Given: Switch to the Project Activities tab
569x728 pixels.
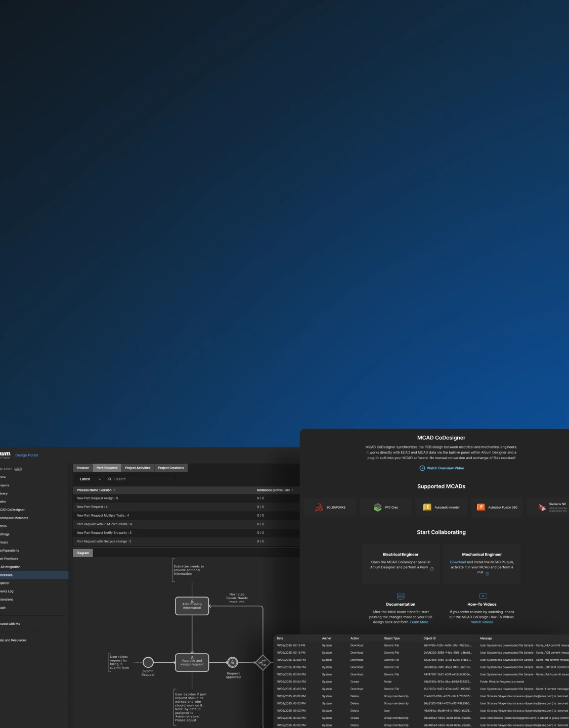Looking at the screenshot, I should [x=138, y=468].
